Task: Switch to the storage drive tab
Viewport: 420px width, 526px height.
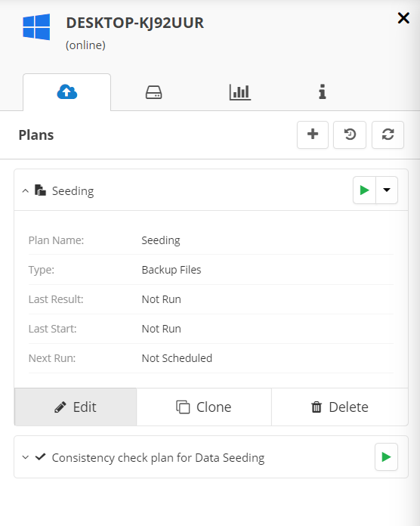Action: [154, 92]
